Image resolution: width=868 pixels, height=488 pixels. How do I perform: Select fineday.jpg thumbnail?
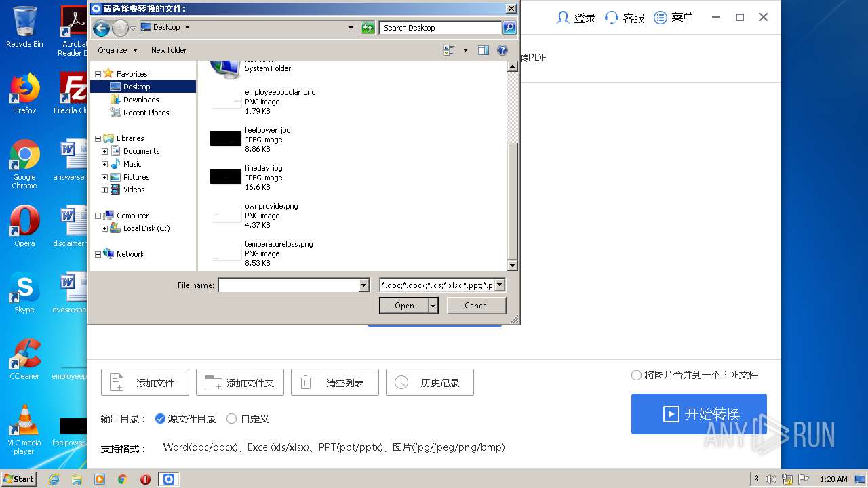click(x=226, y=177)
